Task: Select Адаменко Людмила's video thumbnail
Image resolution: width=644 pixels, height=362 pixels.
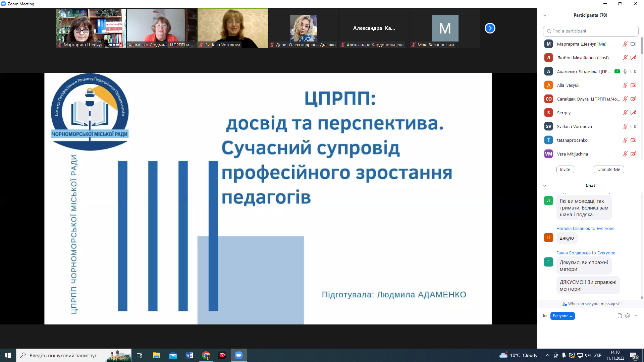Action: [162, 28]
